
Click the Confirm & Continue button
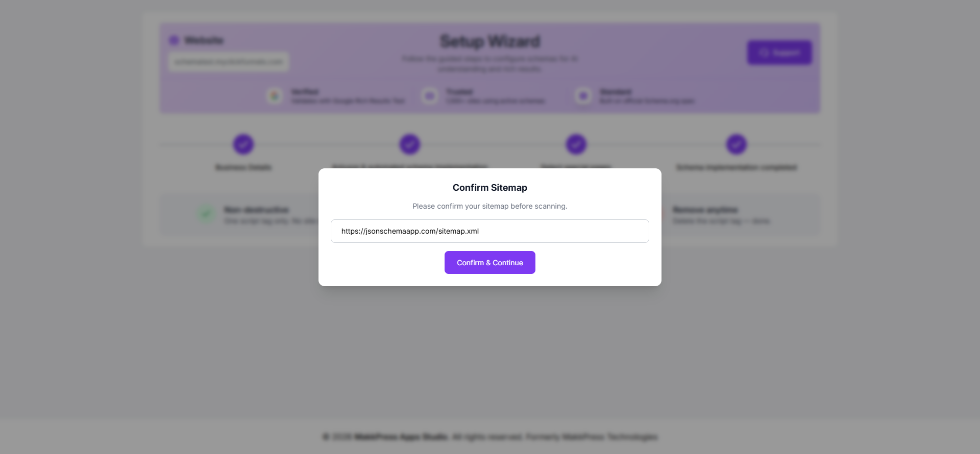pos(489,263)
